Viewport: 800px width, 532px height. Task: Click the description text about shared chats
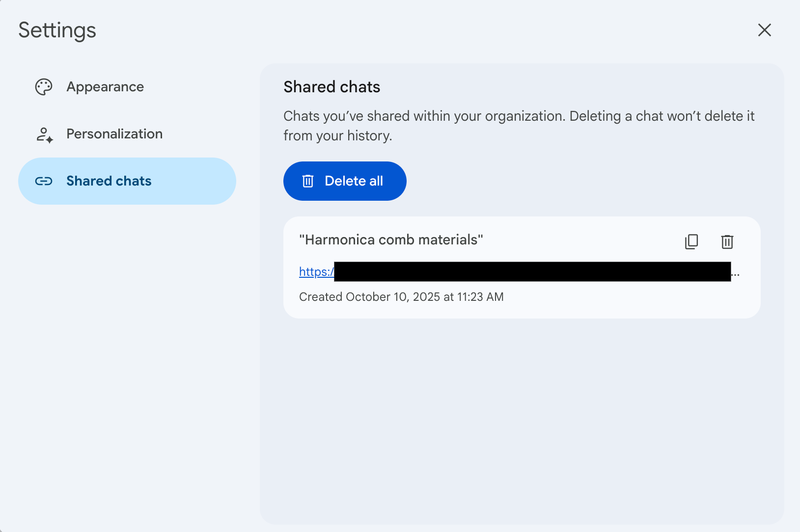[519, 126]
